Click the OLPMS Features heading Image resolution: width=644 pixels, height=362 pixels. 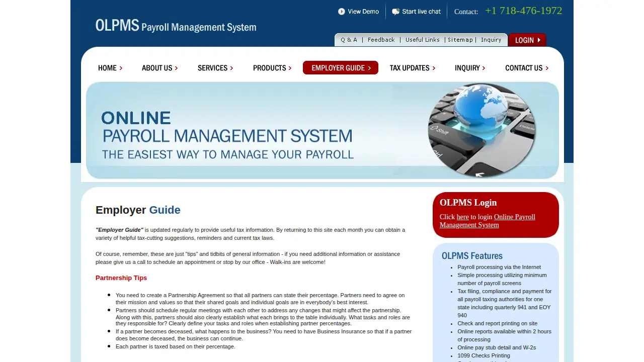472,255
